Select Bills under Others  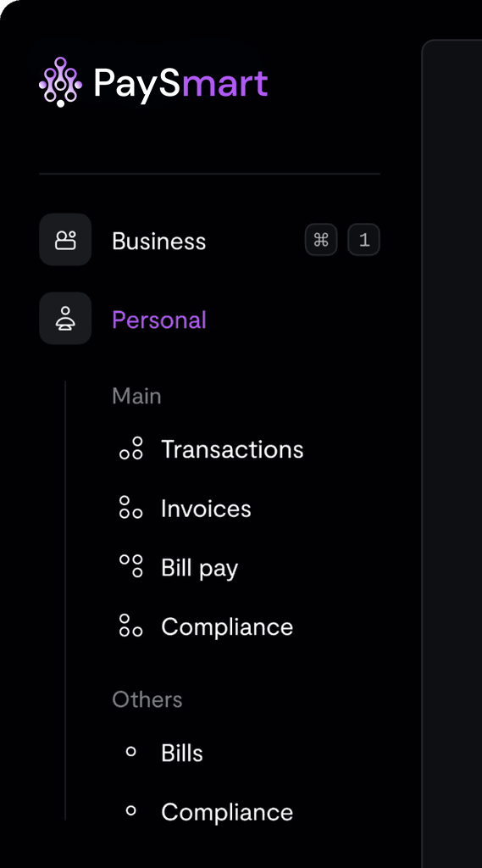tap(181, 753)
